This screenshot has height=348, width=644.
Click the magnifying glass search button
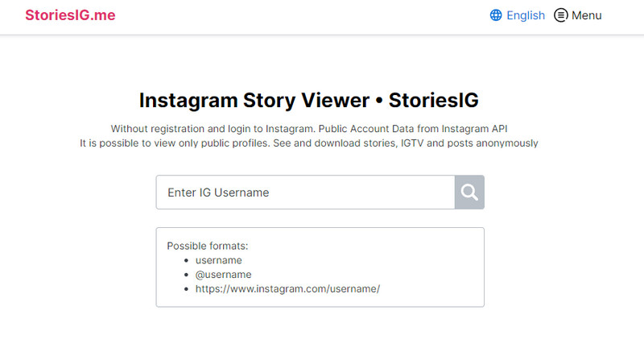(x=469, y=193)
